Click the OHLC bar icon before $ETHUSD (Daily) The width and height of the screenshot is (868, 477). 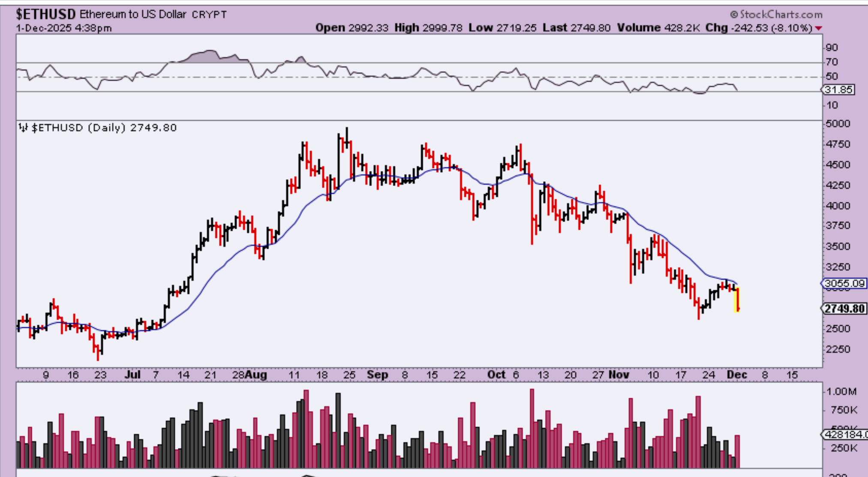coord(23,128)
